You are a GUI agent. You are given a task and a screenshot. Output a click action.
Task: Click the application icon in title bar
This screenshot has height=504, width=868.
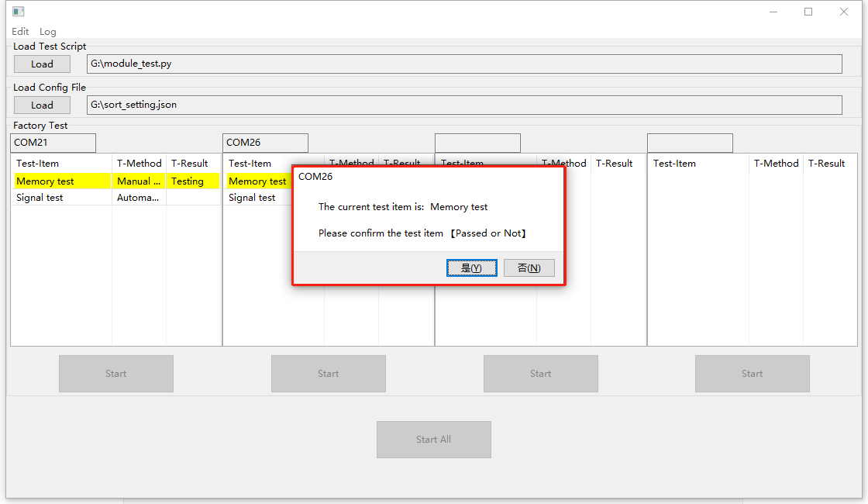tap(19, 12)
